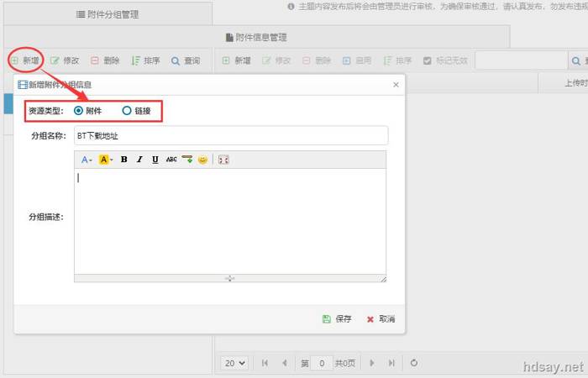Click 排序 in the attachment info toolbar
Image resolution: width=588 pixels, height=378 pixels.
(x=397, y=60)
